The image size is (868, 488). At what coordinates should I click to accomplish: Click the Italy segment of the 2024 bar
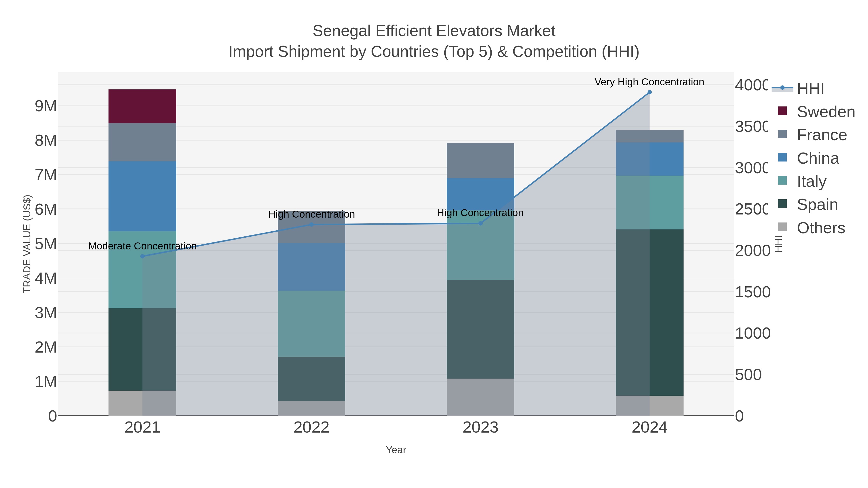click(650, 202)
